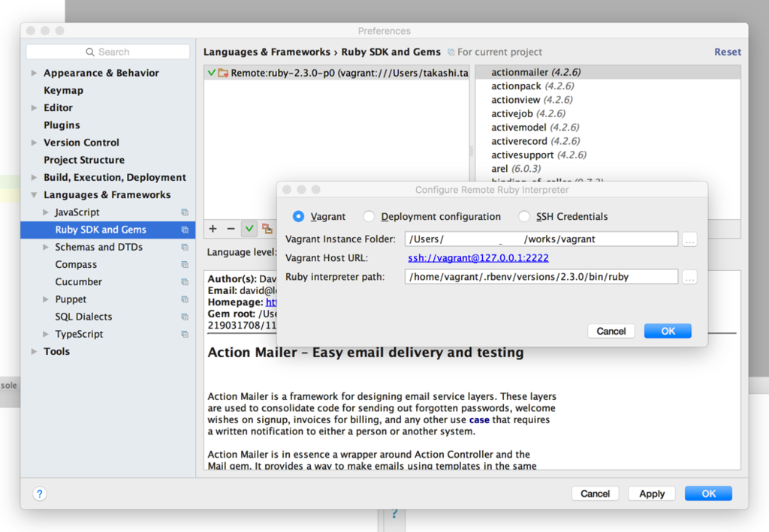Select the actionmailer (4.2.6) gem
Image resolution: width=769 pixels, height=532 pixels.
(608, 73)
